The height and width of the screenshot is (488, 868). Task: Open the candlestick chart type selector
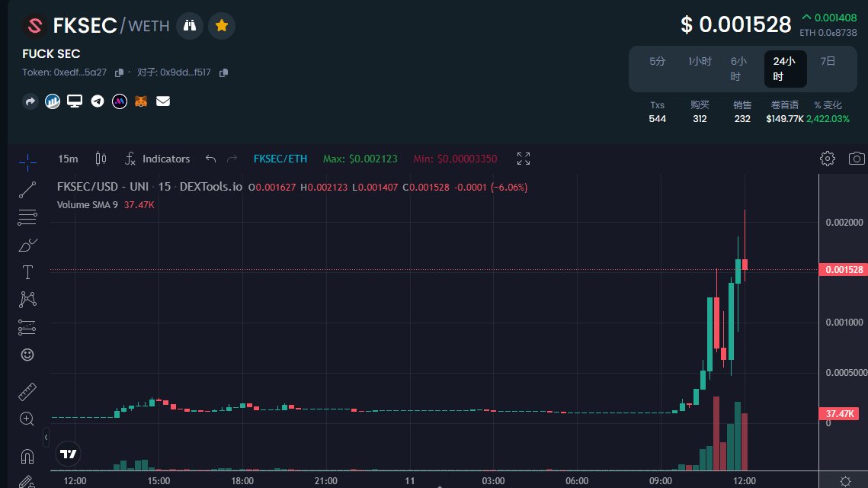101,159
